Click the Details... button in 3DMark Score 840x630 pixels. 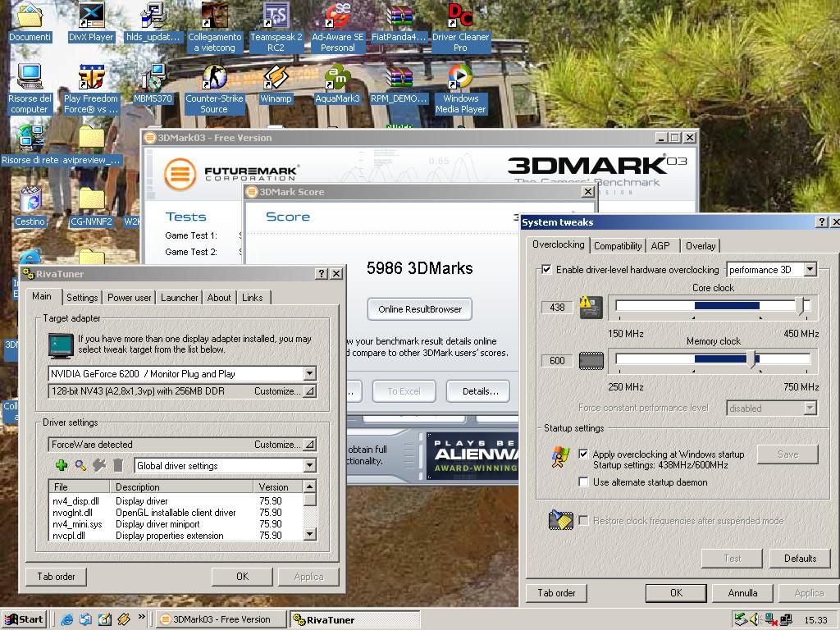[478, 391]
